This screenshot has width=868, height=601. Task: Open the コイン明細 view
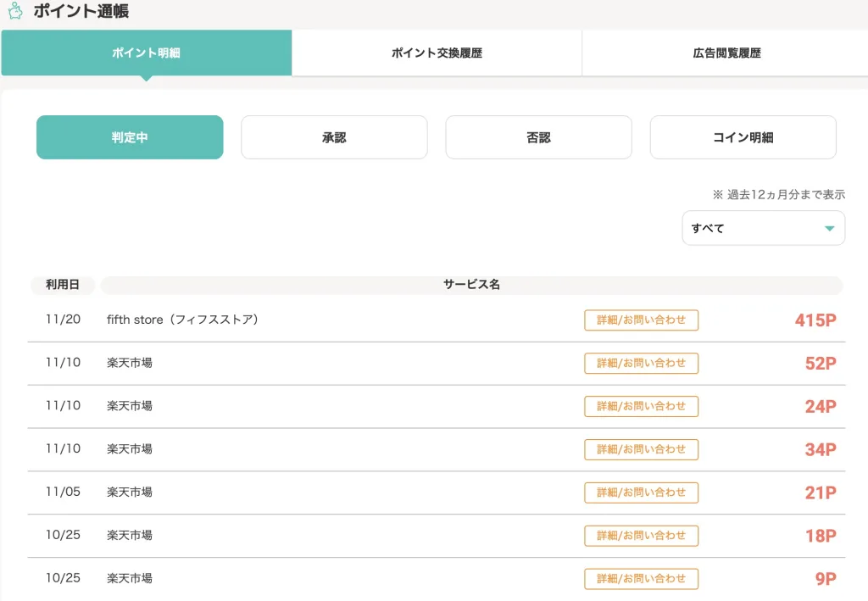point(743,137)
